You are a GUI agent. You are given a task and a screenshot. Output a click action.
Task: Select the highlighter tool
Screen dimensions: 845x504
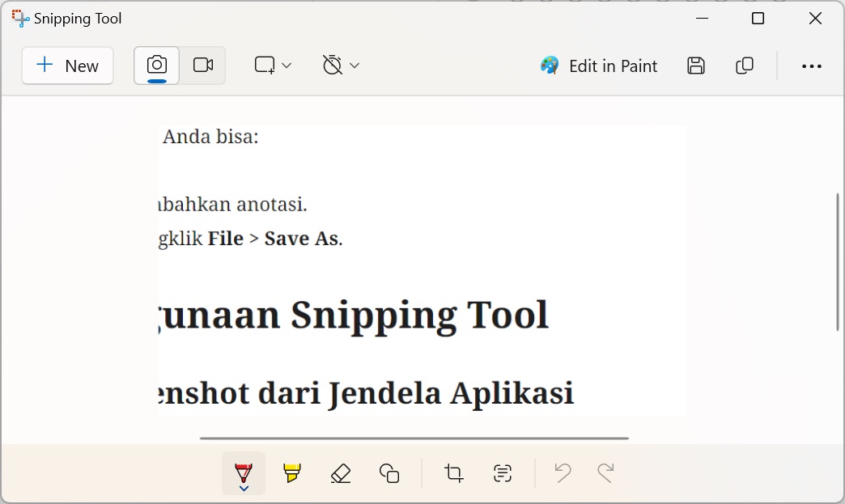pos(291,473)
